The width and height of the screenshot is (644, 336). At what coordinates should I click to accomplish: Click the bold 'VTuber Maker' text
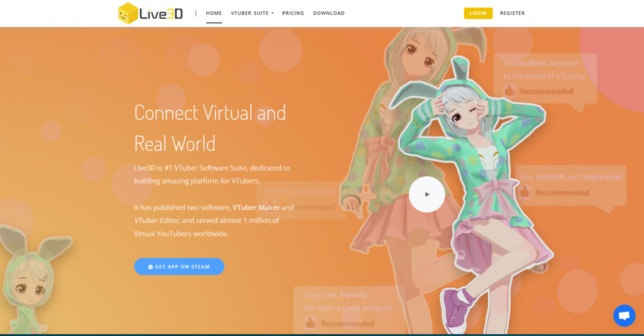point(257,208)
